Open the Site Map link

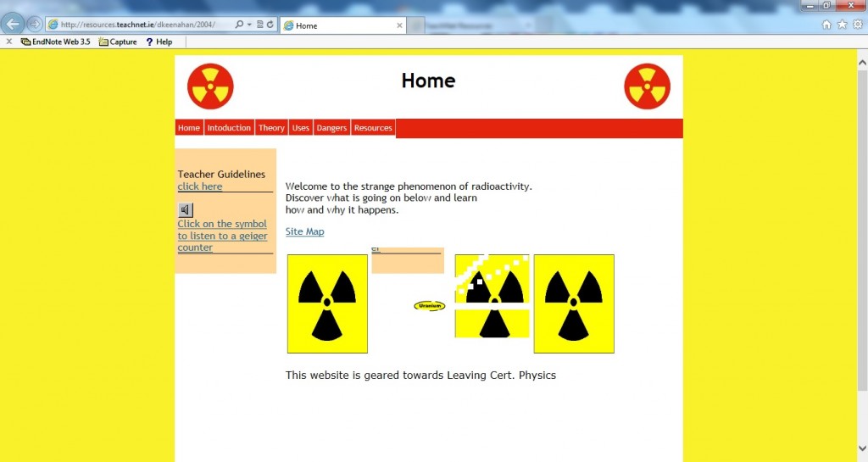point(304,231)
